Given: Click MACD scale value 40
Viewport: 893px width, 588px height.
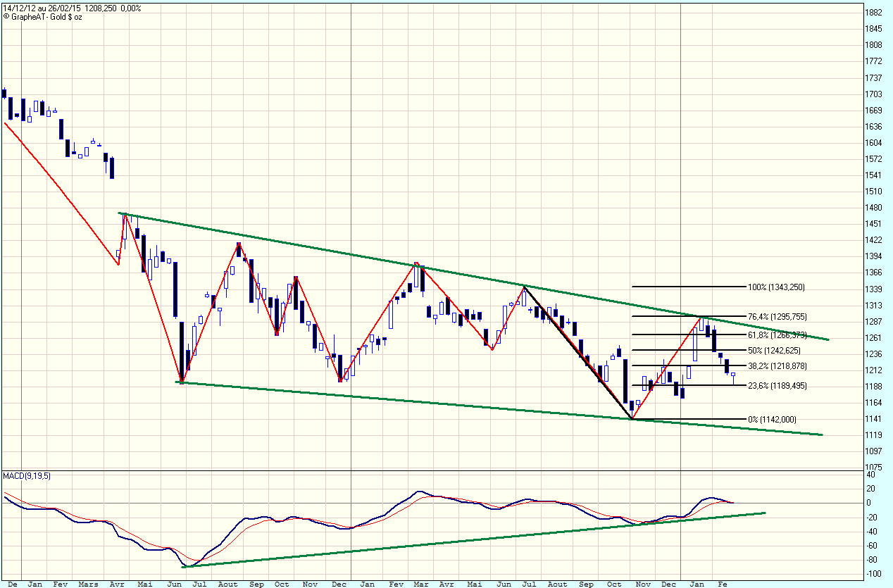Looking at the screenshot, I should pos(870,475).
